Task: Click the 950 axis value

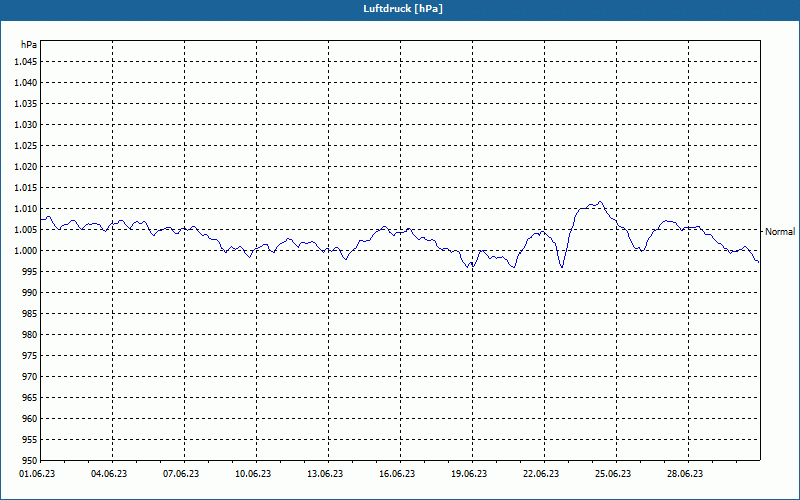Action: pos(30,460)
